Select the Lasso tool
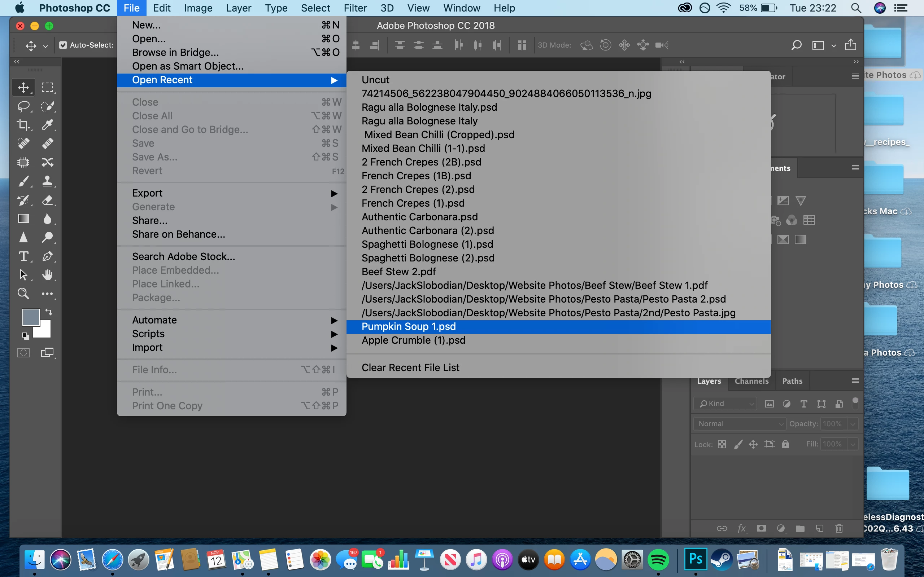The width and height of the screenshot is (924, 577). click(x=24, y=106)
